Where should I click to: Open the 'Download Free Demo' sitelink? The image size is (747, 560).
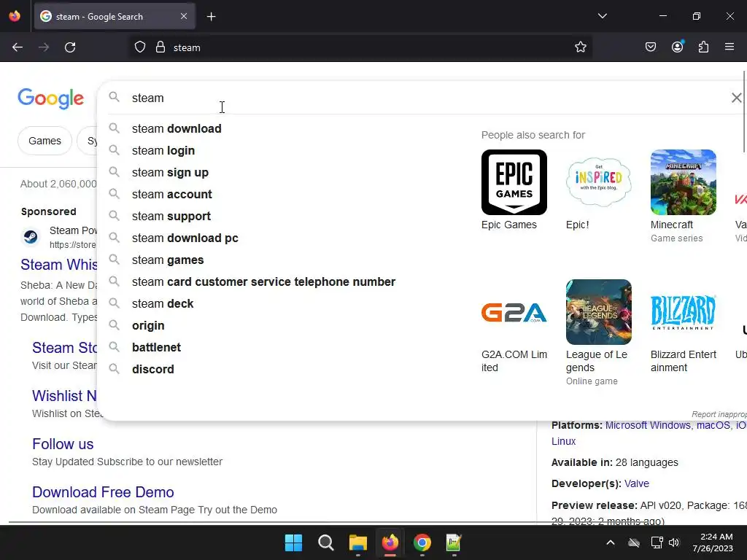[x=103, y=492]
